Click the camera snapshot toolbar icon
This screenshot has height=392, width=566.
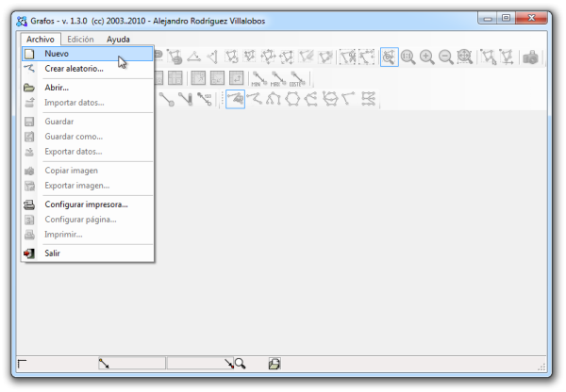pos(530,57)
